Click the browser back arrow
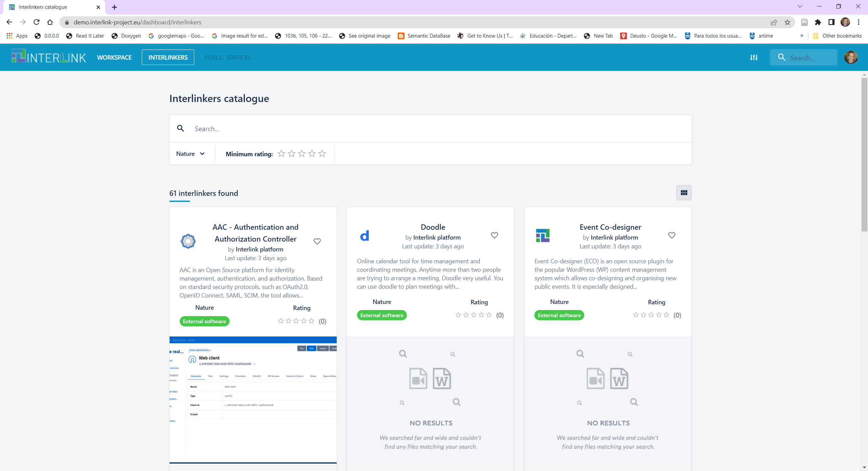 point(9,22)
